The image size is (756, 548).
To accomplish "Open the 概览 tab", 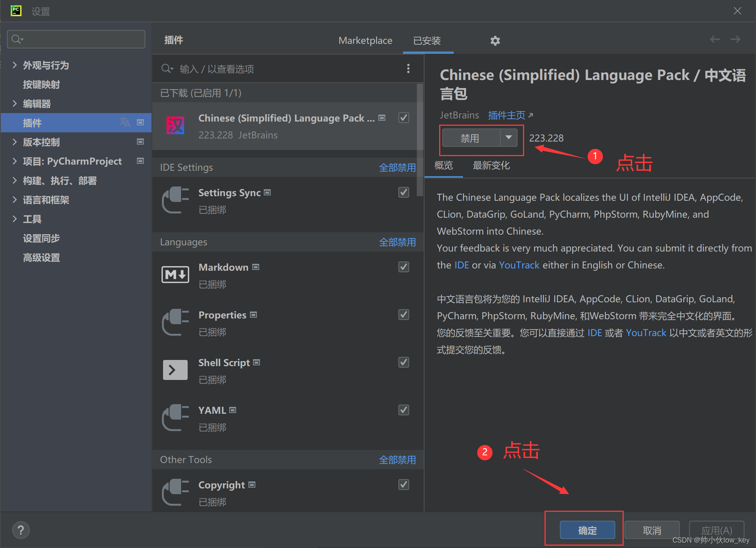I will 444,165.
